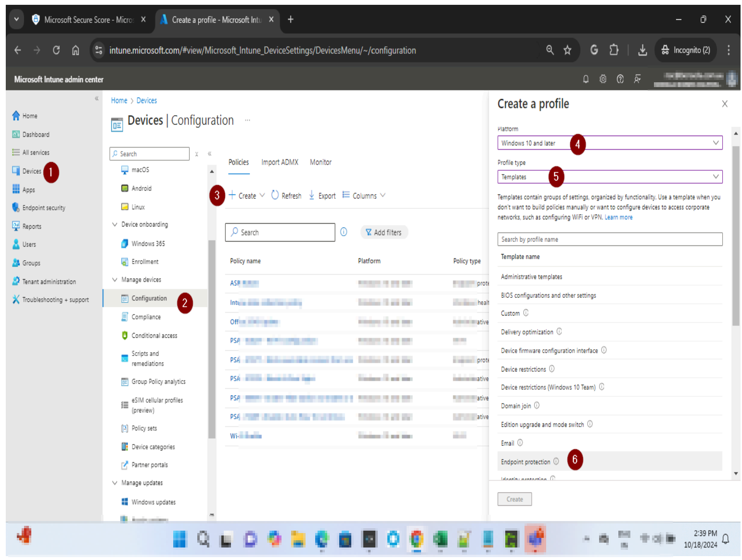
Task: Click info icon beside Email template
Action: click(520, 443)
